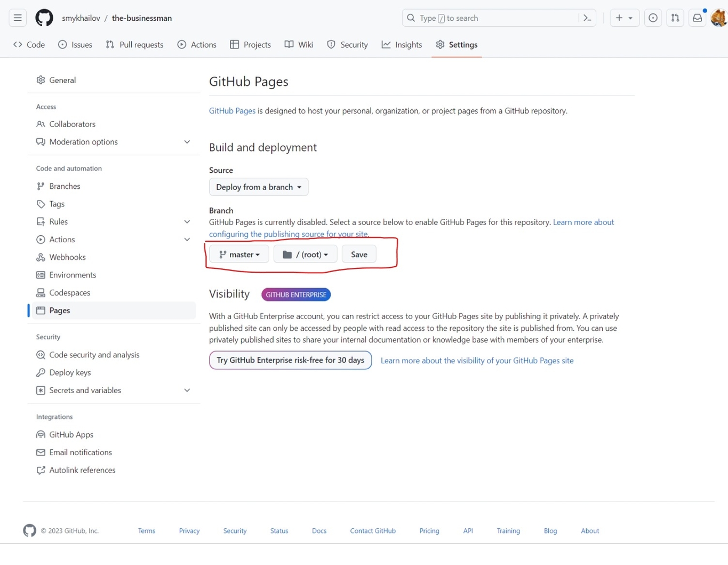Screen dimensions: 728x565
Task: Click the footer GitHub logo
Action: coord(30,530)
